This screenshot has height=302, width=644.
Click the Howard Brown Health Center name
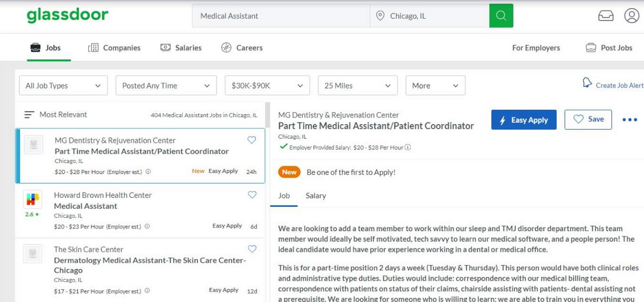coord(103,195)
